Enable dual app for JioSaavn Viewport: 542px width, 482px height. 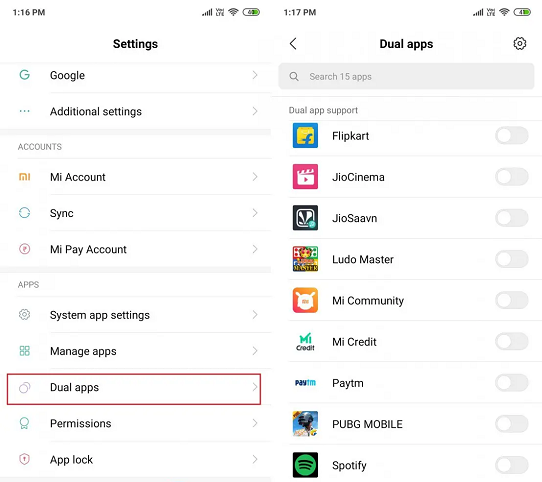click(x=512, y=218)
